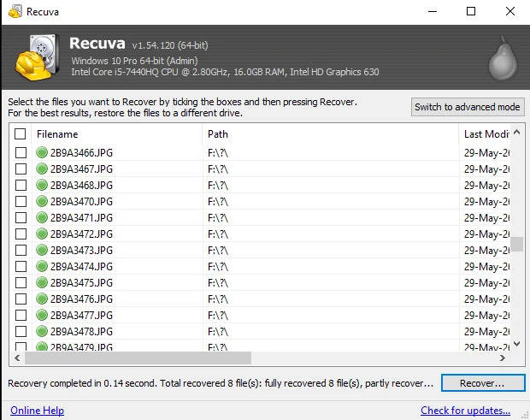Click the F:\?\ path of 2B9A3467.JPG

coord(218,169)
